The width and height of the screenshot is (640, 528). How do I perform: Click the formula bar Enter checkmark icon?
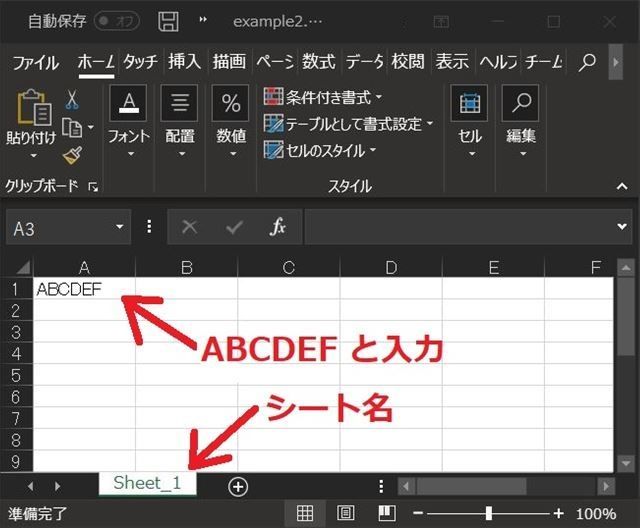[234, 227]
